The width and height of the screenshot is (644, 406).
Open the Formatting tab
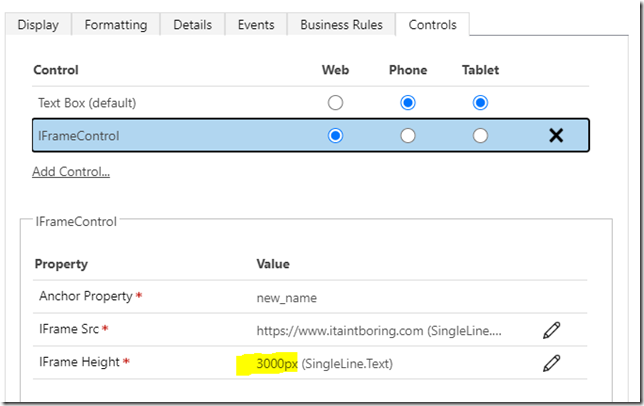click(115, 25)
